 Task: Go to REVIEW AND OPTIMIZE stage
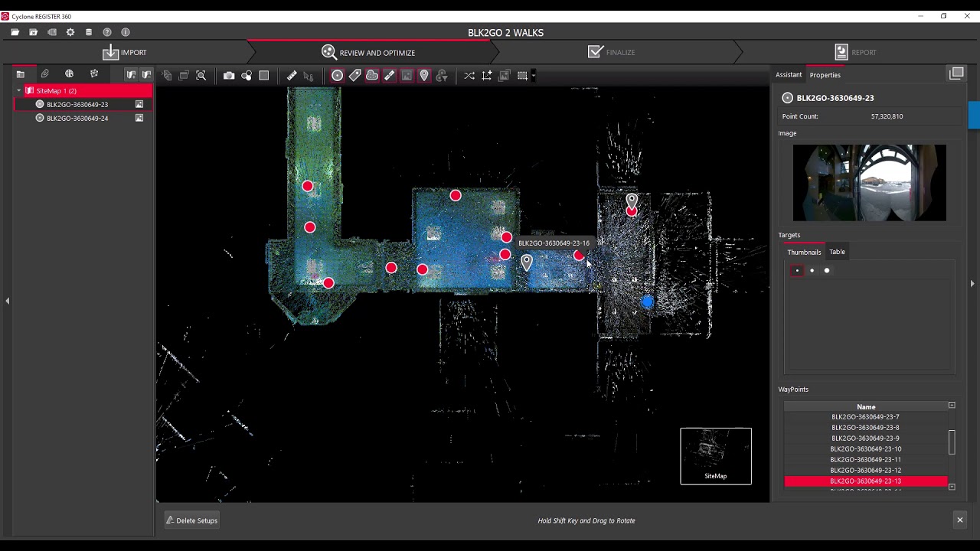pyautogui.click(x=368, y=52)
